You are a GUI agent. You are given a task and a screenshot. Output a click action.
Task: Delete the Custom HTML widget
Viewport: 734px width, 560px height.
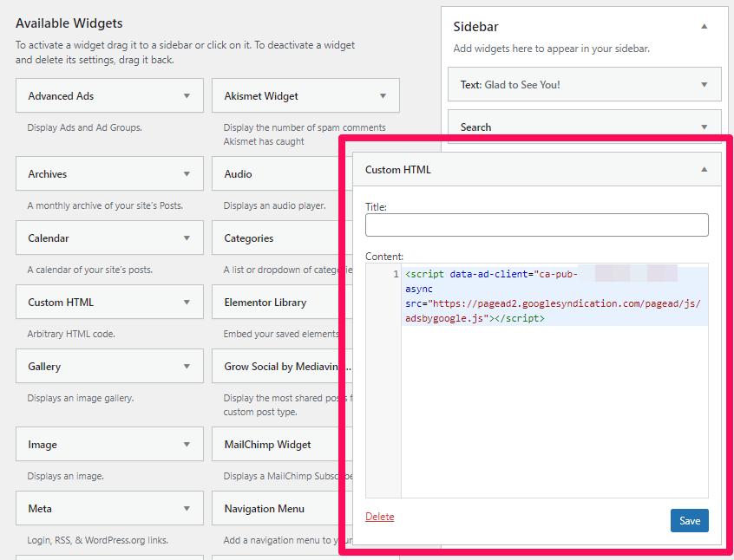point(380,517)
